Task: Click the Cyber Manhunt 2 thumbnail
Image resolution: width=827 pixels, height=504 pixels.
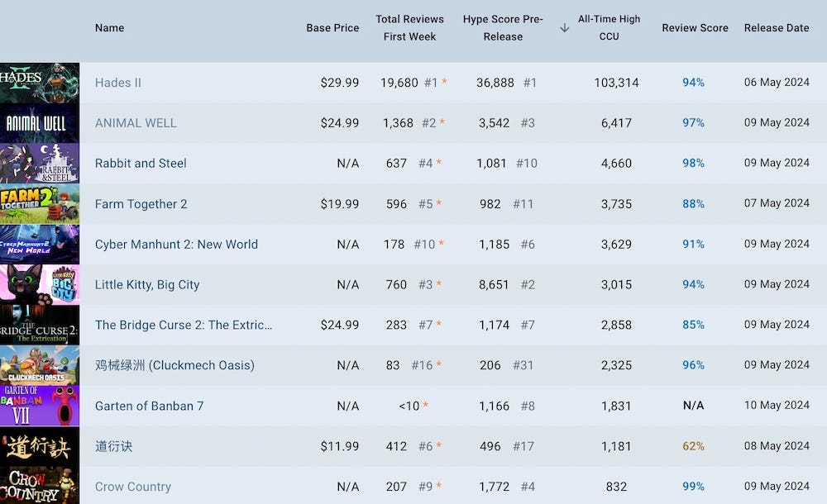Action: [x=40, y=244]
